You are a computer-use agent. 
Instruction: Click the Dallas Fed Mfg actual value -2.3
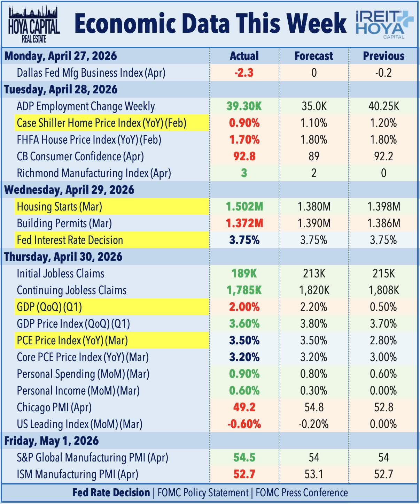[244, 72]
